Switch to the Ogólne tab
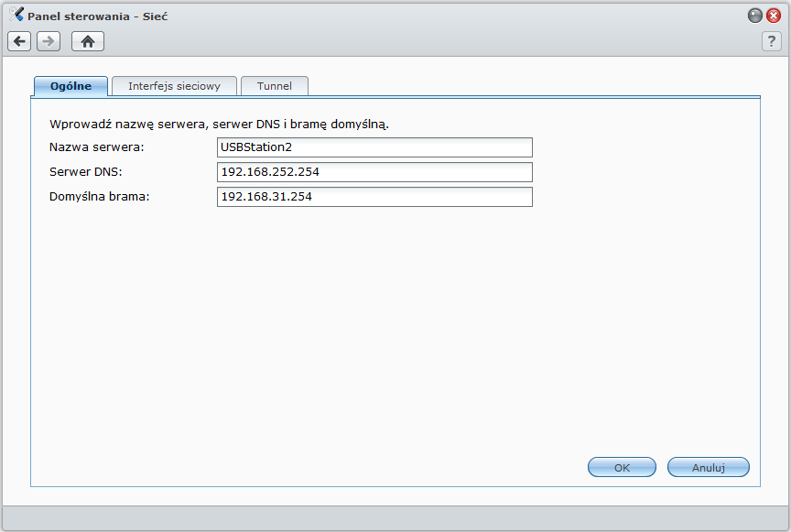Screen dimensions: 791x532 [70, 86]
